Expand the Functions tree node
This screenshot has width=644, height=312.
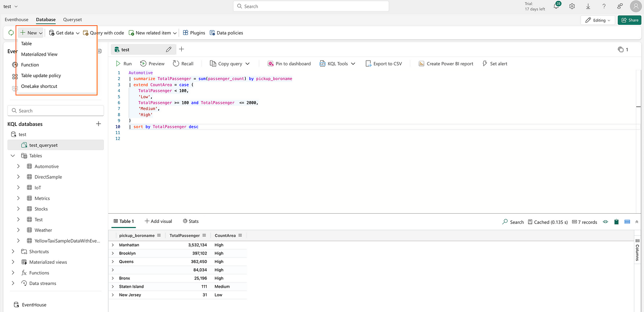point(13,273)
